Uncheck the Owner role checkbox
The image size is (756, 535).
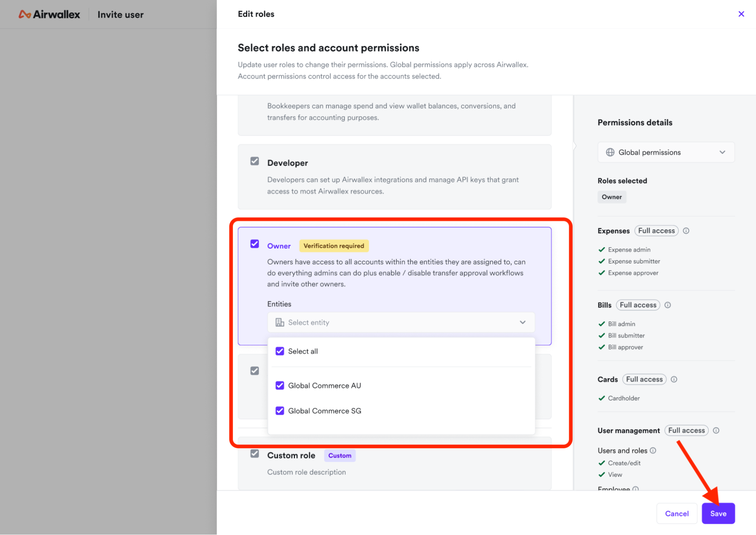[x=255, y=244]
